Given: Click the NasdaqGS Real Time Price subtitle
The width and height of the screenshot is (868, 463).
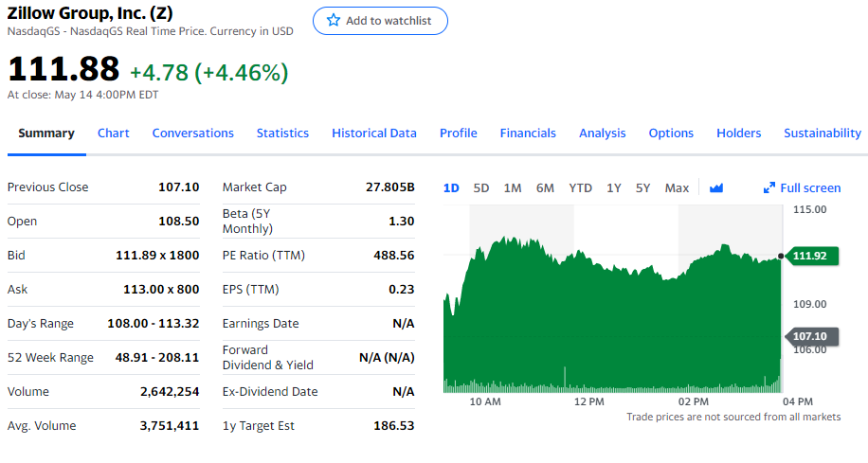Looking at the screenshot, I should [x=151, y=31].
